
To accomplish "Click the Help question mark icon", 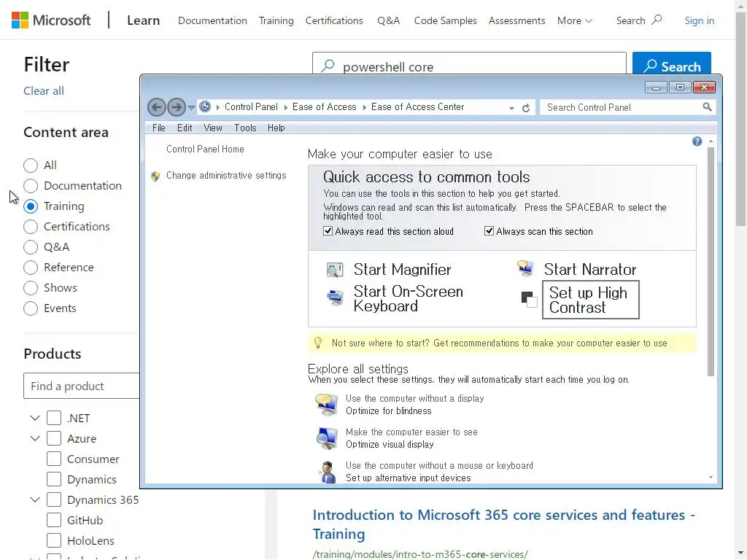I will [x=697, y=141].
